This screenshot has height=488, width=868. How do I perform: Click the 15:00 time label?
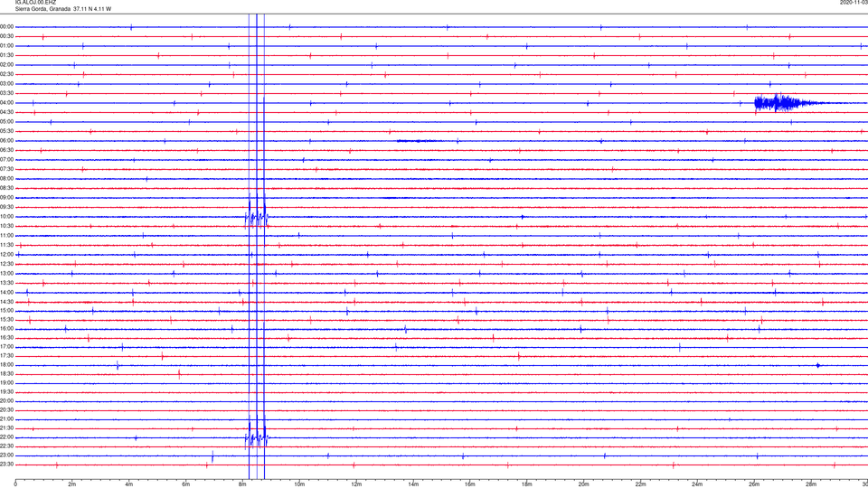6,310
